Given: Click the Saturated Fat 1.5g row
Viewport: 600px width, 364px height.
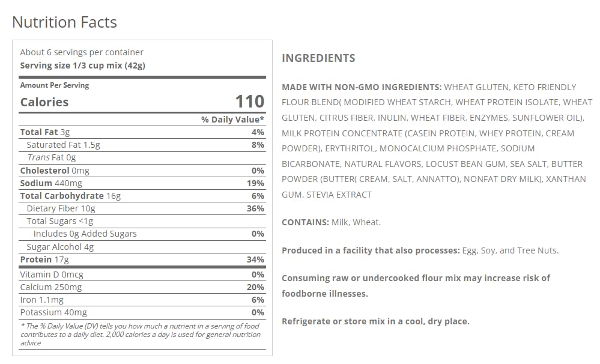Looking at the screenshot, I should point(63,145).
